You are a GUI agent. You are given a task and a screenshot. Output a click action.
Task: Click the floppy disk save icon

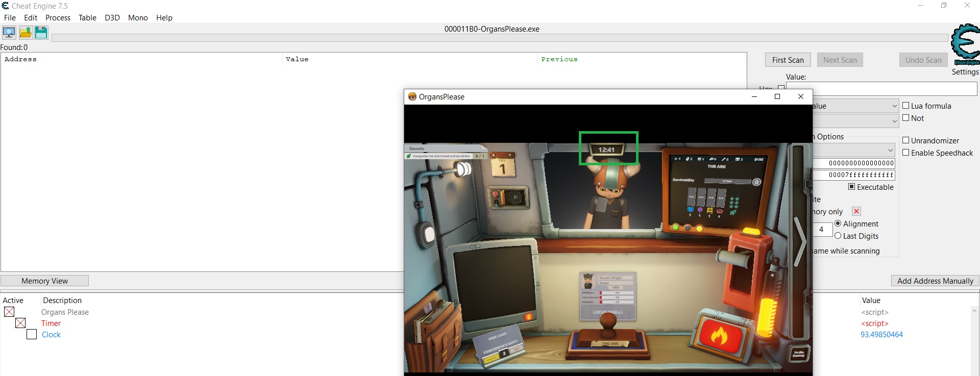(x=41, y=33)
